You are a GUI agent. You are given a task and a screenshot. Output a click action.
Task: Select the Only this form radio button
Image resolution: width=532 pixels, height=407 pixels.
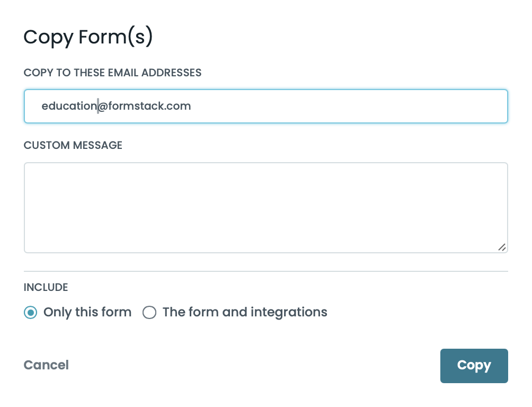tap(31, 313)
